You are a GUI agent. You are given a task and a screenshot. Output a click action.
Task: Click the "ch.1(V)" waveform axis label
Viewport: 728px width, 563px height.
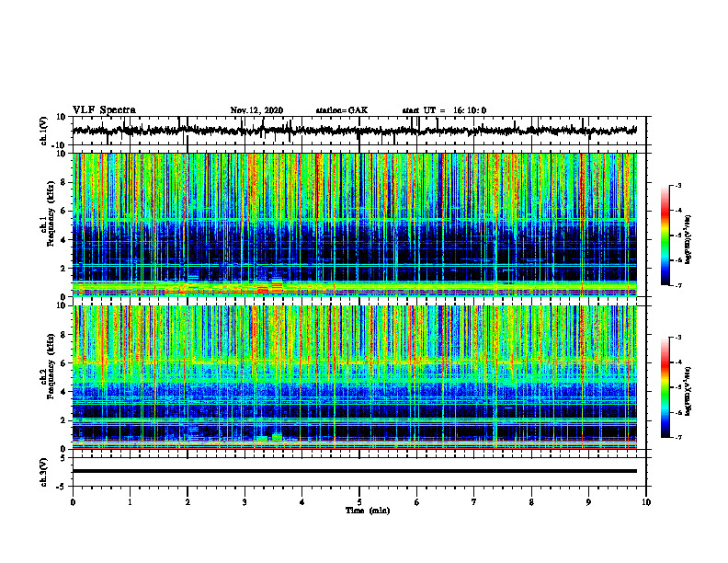(x=44, y=131)
